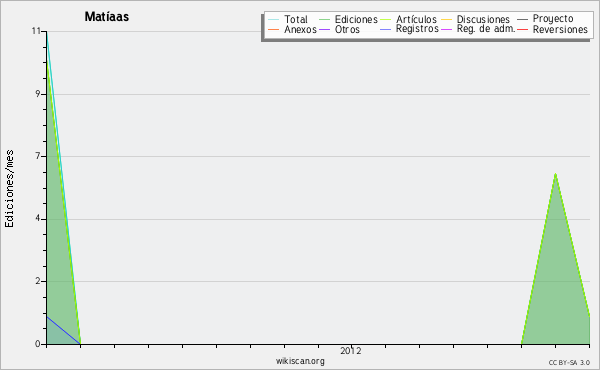The width and height of the screenshot is (600, 370).
Task: Select the 'Registros' legend entry
Action: pos(417,29)
